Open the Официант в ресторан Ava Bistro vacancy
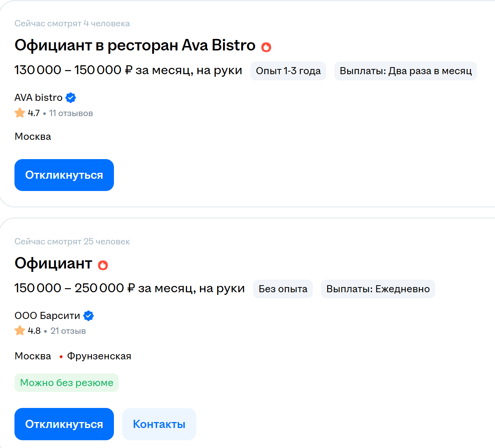Screen dimensions: 495x448 coord(135,45)
